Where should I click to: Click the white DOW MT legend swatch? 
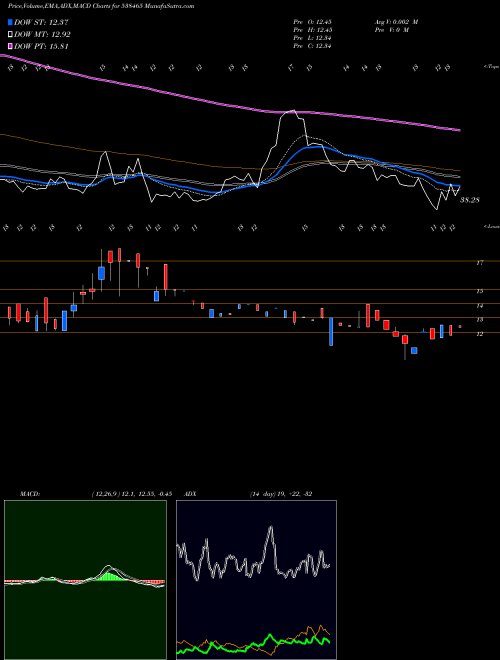[11, 35]
